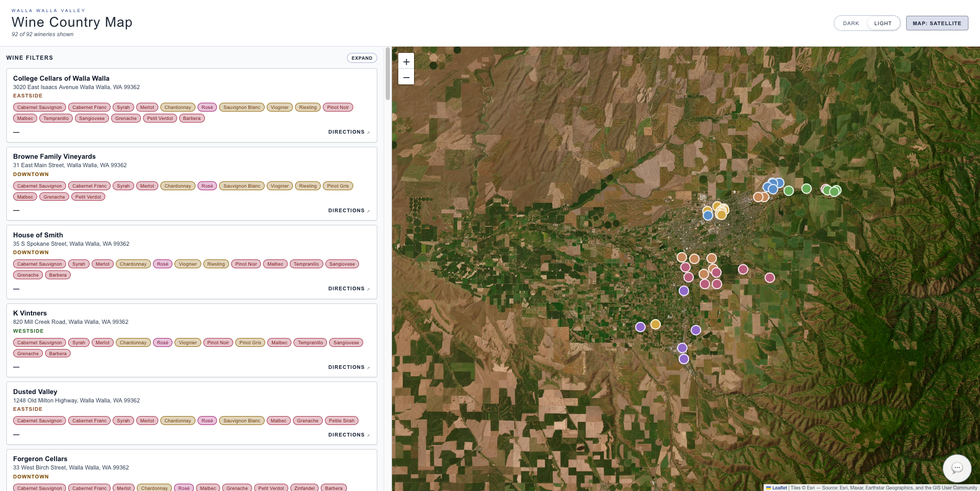Click the Pinot Gris tag on Browne Family card
The width and height of the screenshot is (980, 491).
point(338,186)
